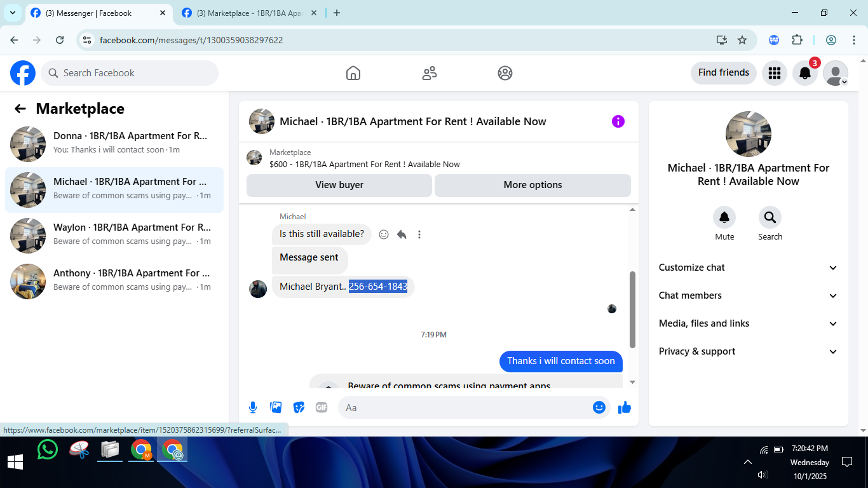Click the More options button
This screenshot has height=488, width=868.
[532, 185]
